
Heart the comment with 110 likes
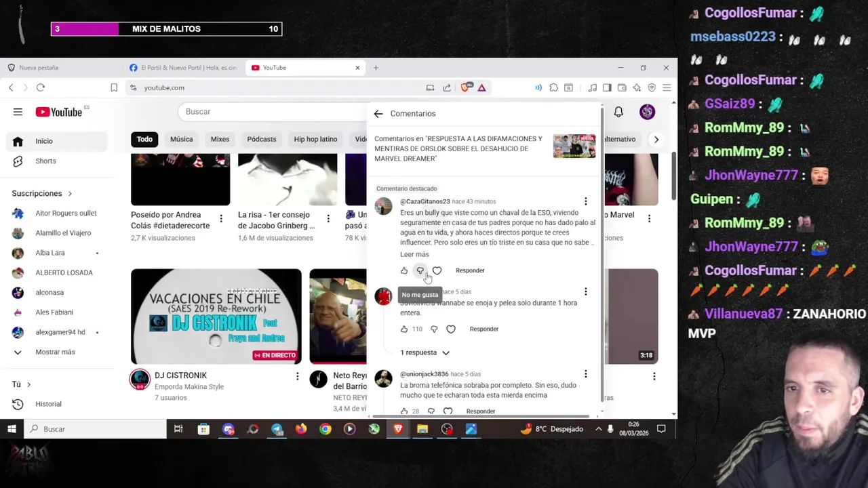pyautogui.click(x=451, y=329)
